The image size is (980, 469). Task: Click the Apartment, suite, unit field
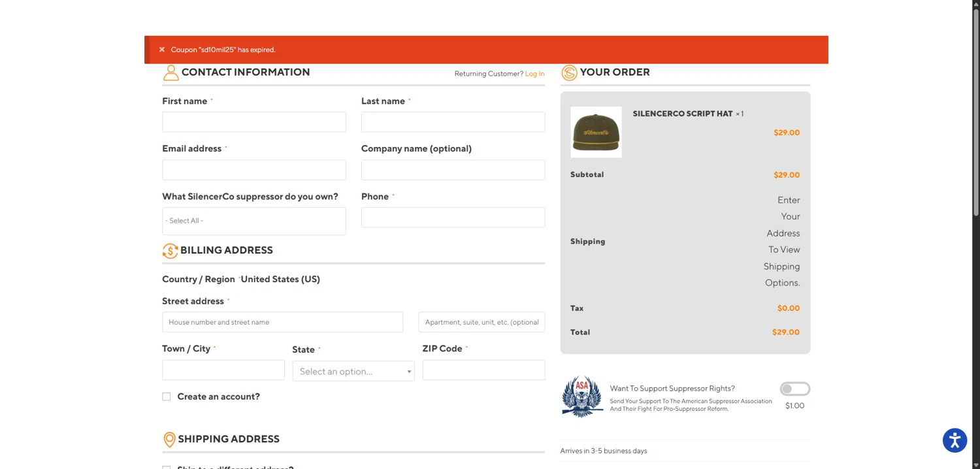tap(482, 322)
